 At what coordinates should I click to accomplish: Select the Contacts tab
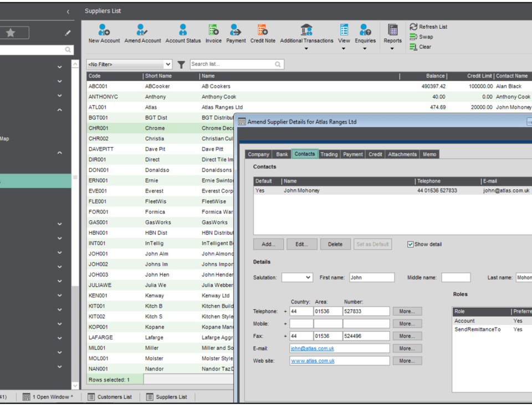click(305, 154)
